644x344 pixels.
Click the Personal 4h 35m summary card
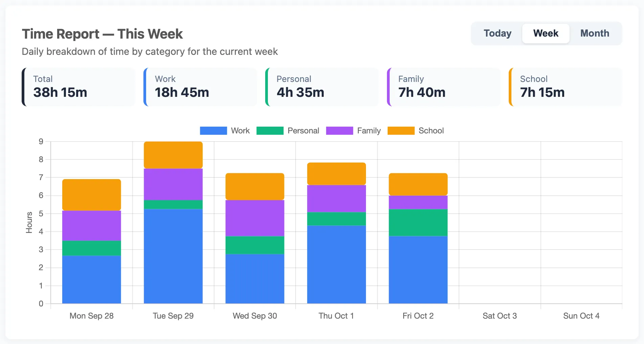[322, 87]
